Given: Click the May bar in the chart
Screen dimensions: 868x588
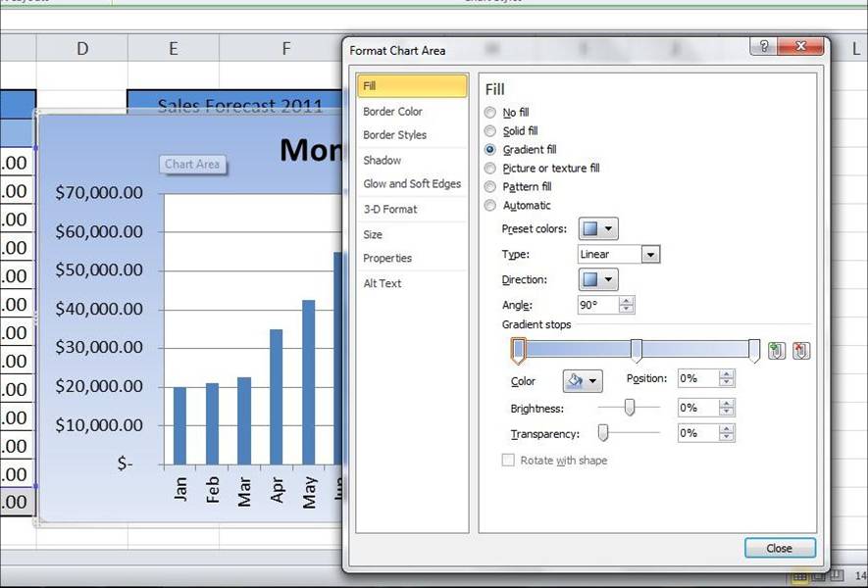Looking at the screenshot, I should point(308,382).
